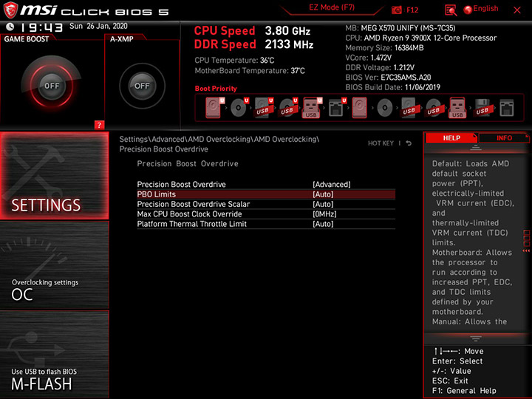Switch to EZ Mode (F7)

tap(332, 7)
